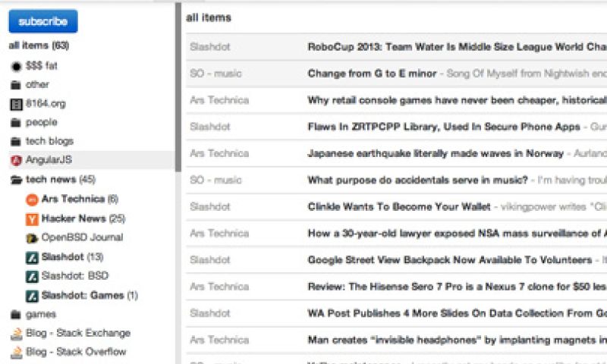607x364 pixels.
Task: Open 'What purpose do accidentals serve' item
Action: pyautogui.click(x=418, y=180)
